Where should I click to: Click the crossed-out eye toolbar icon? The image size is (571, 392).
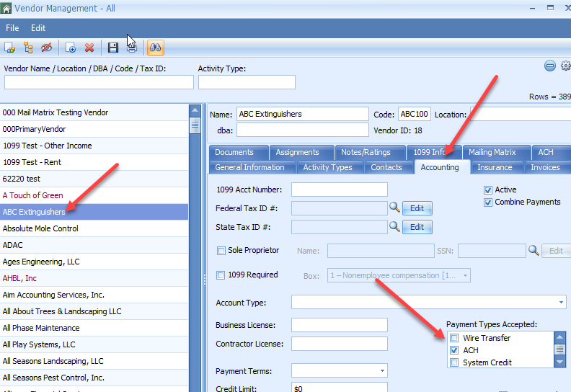point(47,48)
